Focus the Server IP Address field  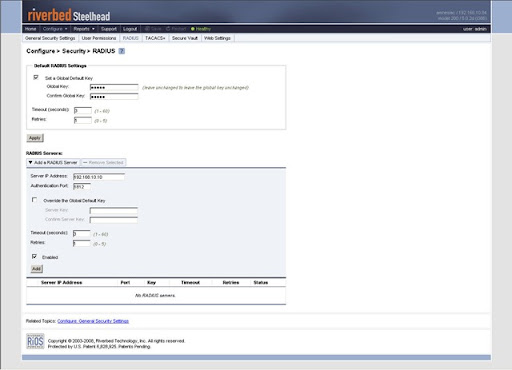click(99, 177)
